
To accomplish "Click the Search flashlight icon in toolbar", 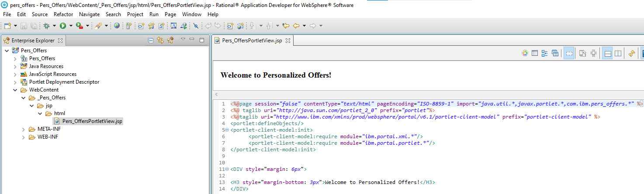I will click(98, 26).
